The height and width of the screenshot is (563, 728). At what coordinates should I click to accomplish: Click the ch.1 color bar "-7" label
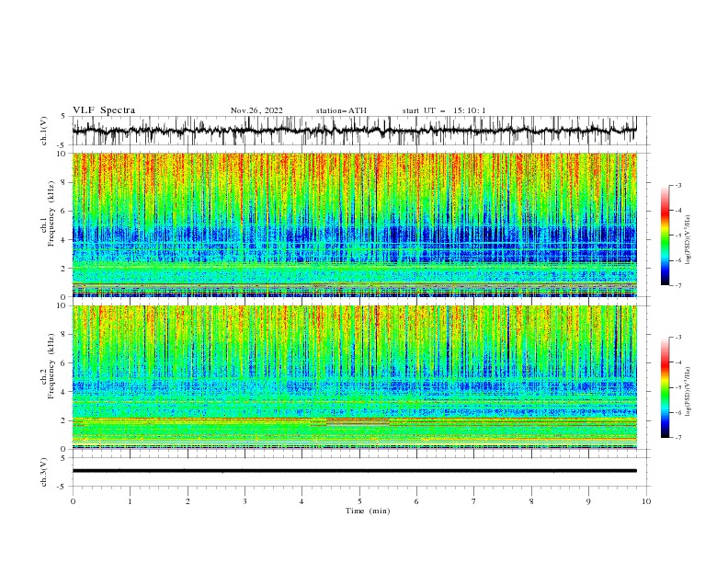tap(677, 285)
